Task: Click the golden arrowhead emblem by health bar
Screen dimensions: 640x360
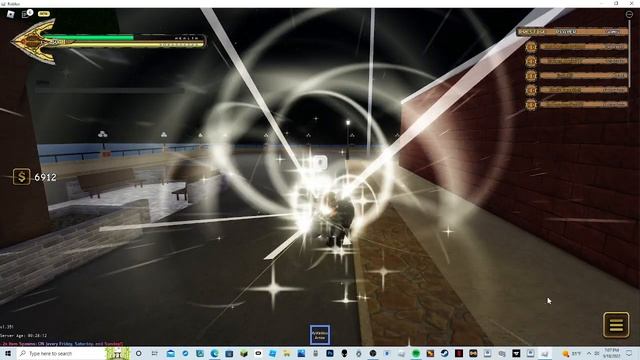Action: pos(33,42)
